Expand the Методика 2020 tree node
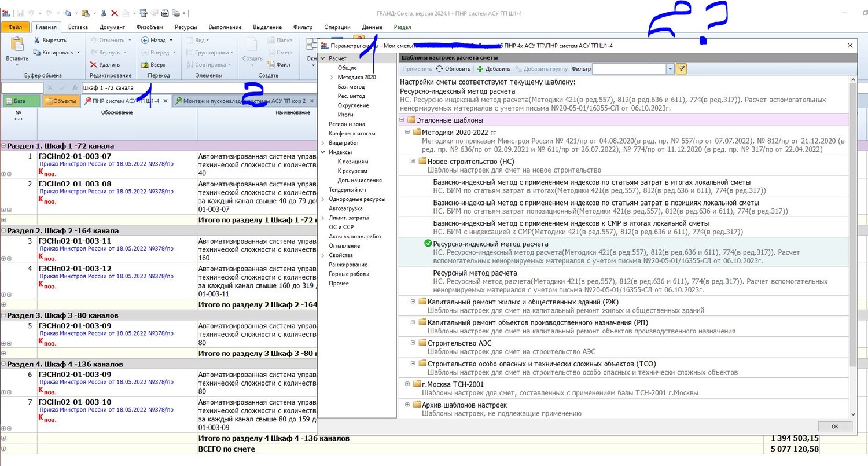 click(x=332, y=77)
